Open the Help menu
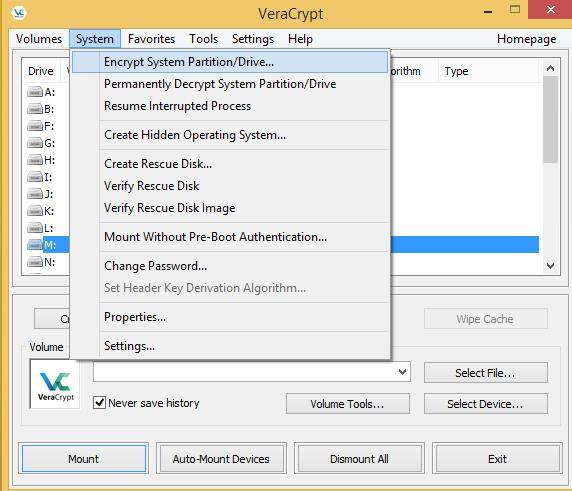Viewport: 572px width, 491px height. click(x=300, y=39)
